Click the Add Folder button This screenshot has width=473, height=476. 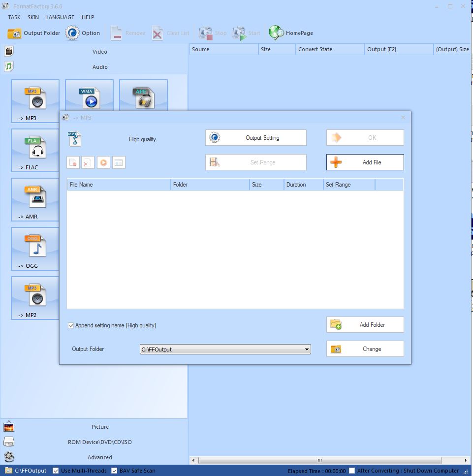(x=365, y=324)
